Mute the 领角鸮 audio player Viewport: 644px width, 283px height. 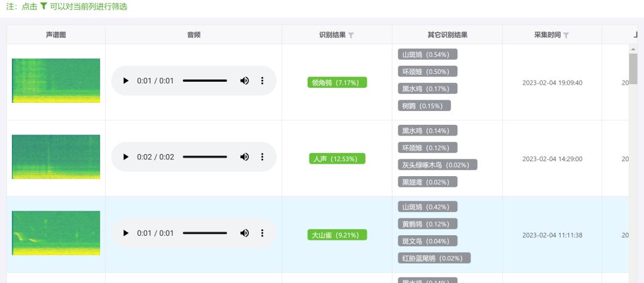(x=244, y=81)
